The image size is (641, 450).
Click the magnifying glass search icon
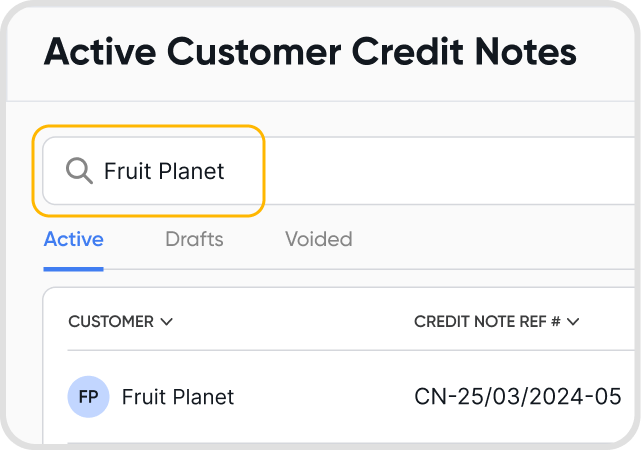point(79,171)
